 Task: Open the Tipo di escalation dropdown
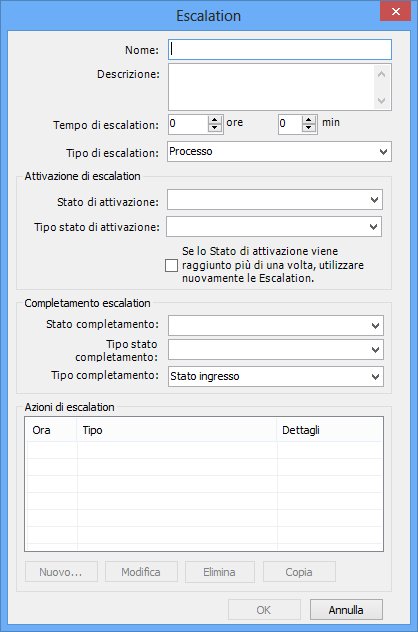coord(279,152)
